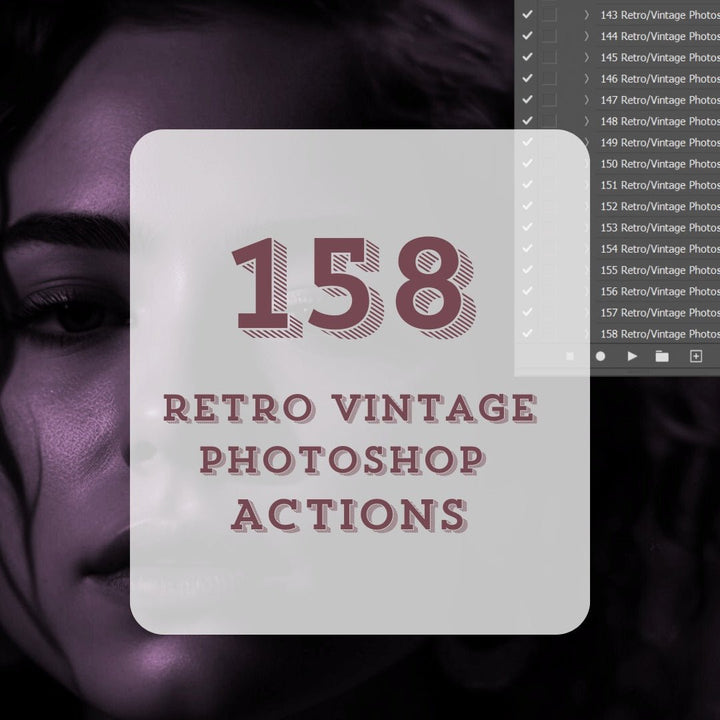Toggle dialog box for action 143
Image resolution: width=720 pixels, height=720 pixels.
tap(549, 15)
